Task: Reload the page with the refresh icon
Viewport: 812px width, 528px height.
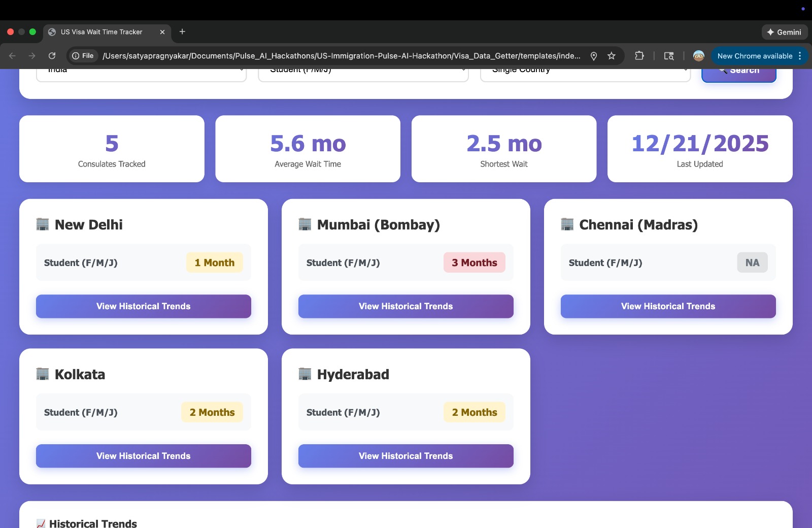Action: coord(52,56)
